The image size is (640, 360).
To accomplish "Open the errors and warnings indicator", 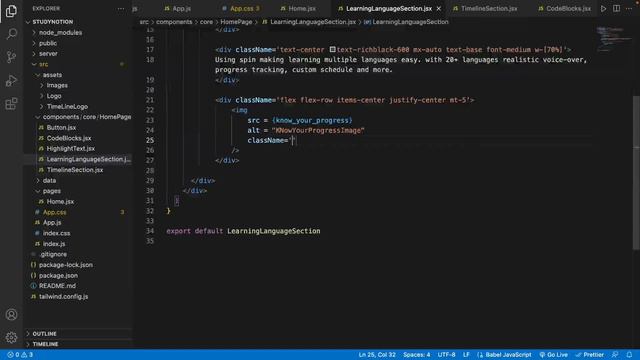I will pos(20,355).
